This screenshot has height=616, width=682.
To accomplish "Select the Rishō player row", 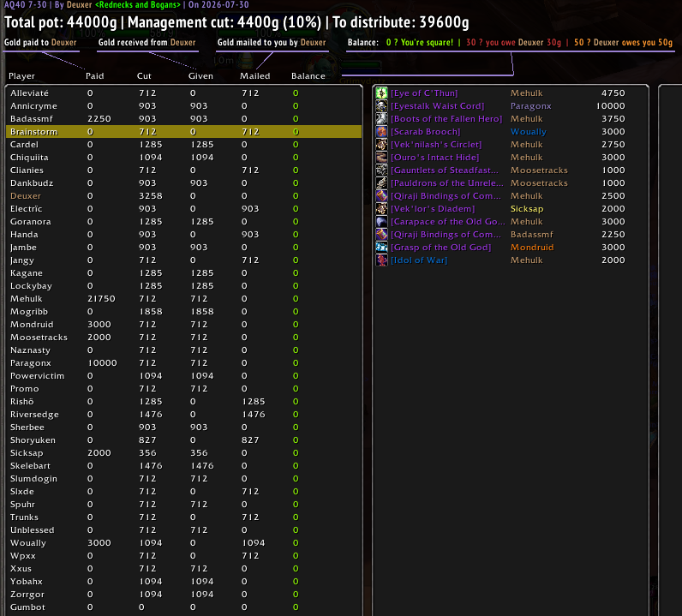I will (x=183, y=402).
